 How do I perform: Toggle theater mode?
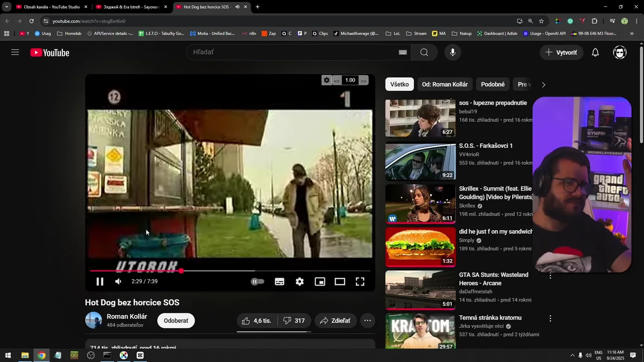[340, 282]
